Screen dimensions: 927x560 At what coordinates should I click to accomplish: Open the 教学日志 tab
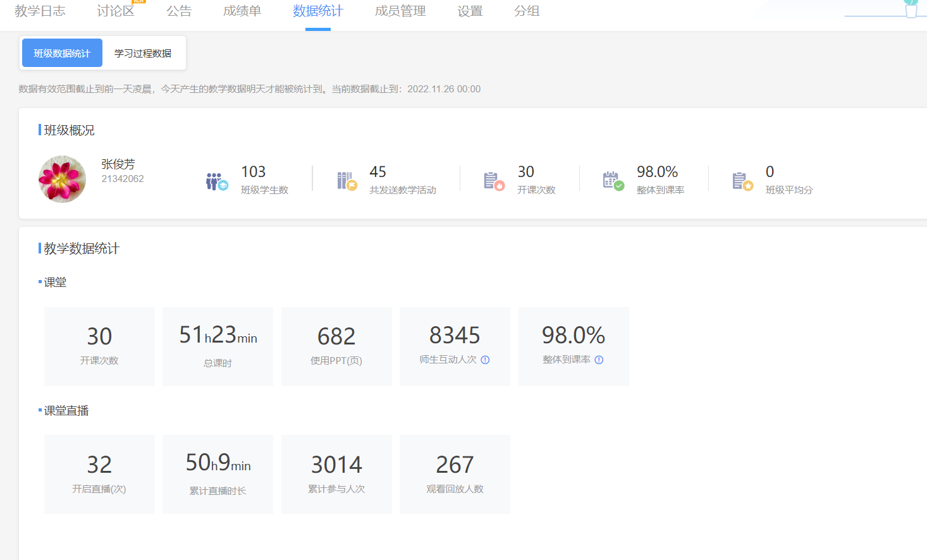[40, 11]
